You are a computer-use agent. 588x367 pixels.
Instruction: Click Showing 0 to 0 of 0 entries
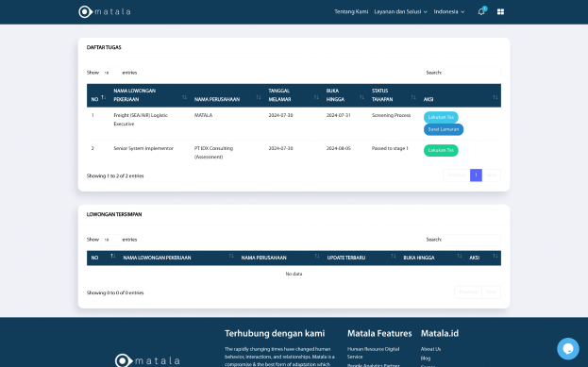point(115,292)
